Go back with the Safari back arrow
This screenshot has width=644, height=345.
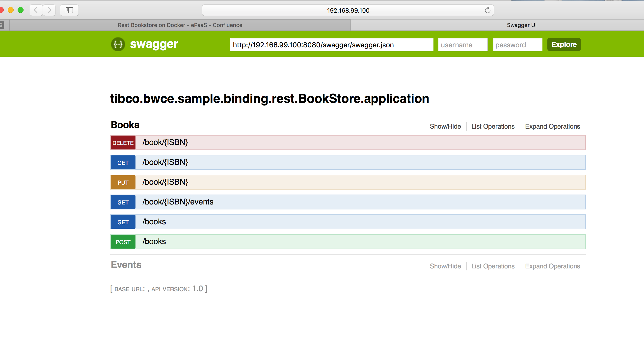[36, 10]
